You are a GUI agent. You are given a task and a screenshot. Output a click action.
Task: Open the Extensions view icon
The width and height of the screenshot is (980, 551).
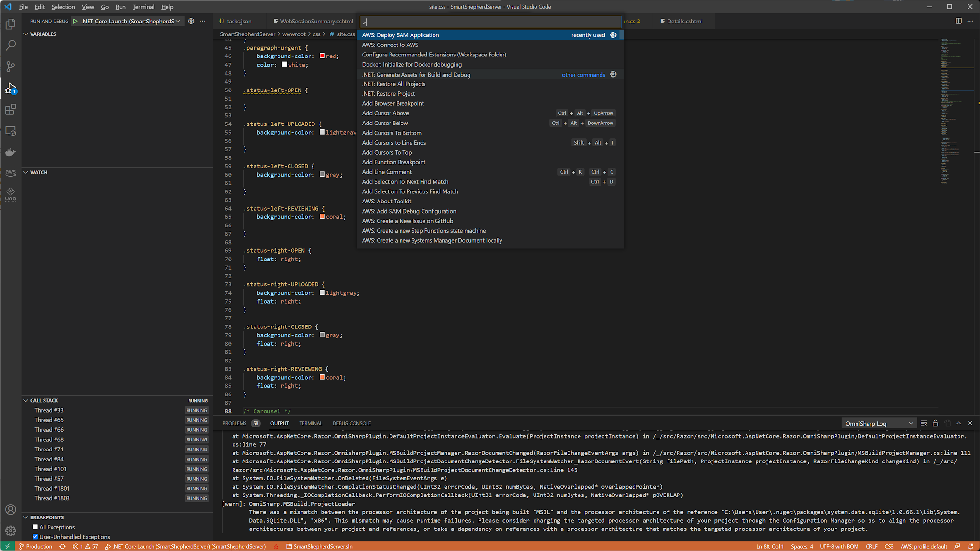(x=11, y=110)
